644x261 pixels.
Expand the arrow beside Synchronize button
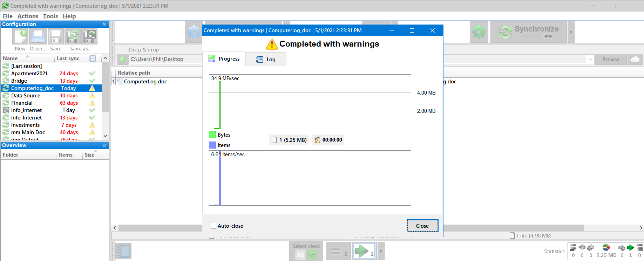pos(571,32)
